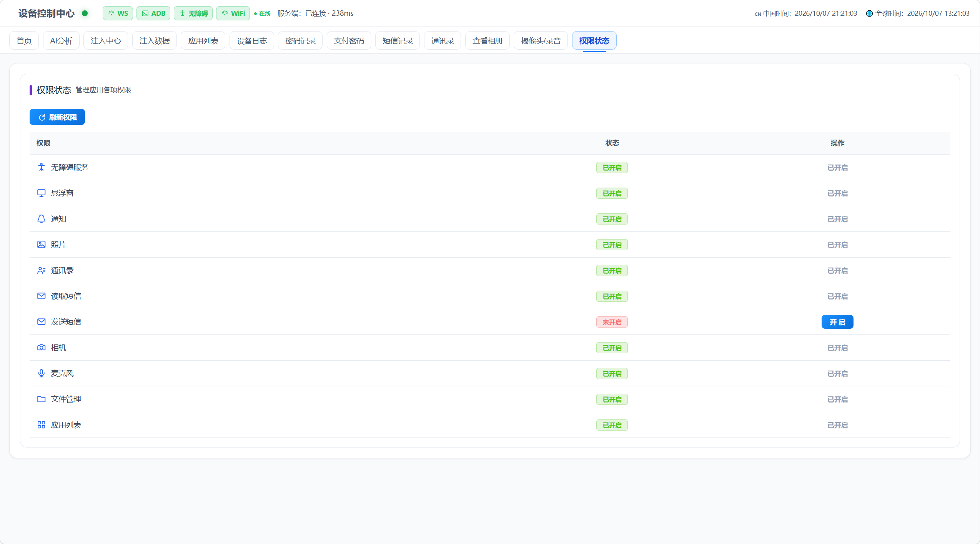The image size is (980, 544).
Task: Click 已开启 status badge in 相机 row
Action: coord(612,348)
